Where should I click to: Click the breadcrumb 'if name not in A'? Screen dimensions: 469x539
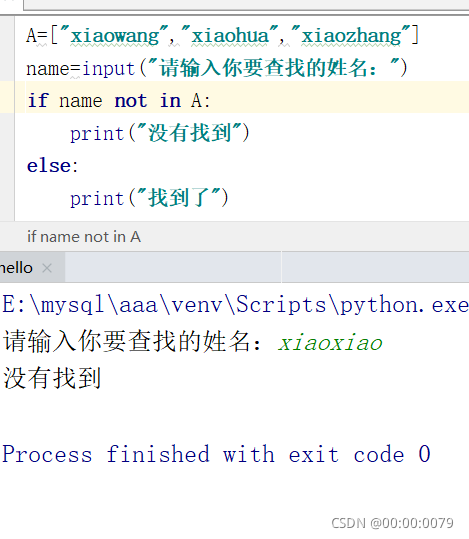click(84, 237)
